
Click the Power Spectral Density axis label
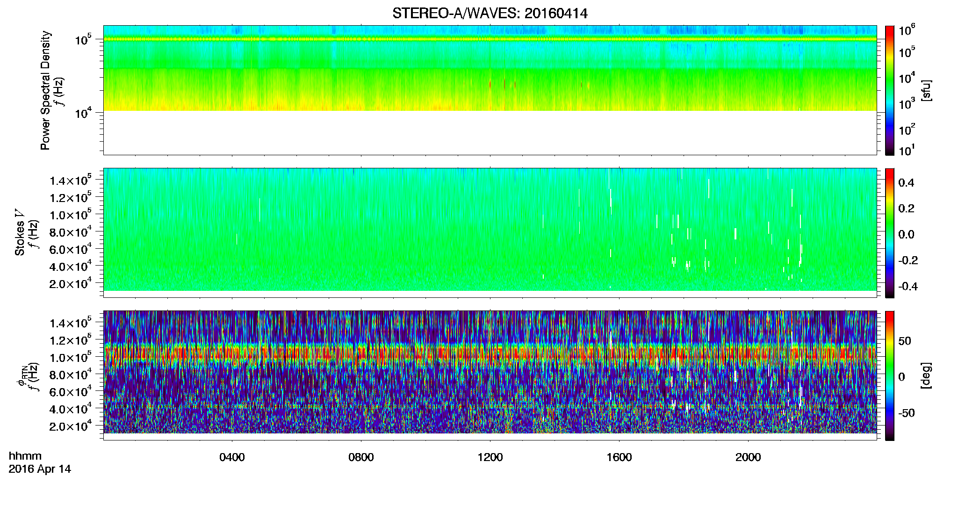(45, 90)
